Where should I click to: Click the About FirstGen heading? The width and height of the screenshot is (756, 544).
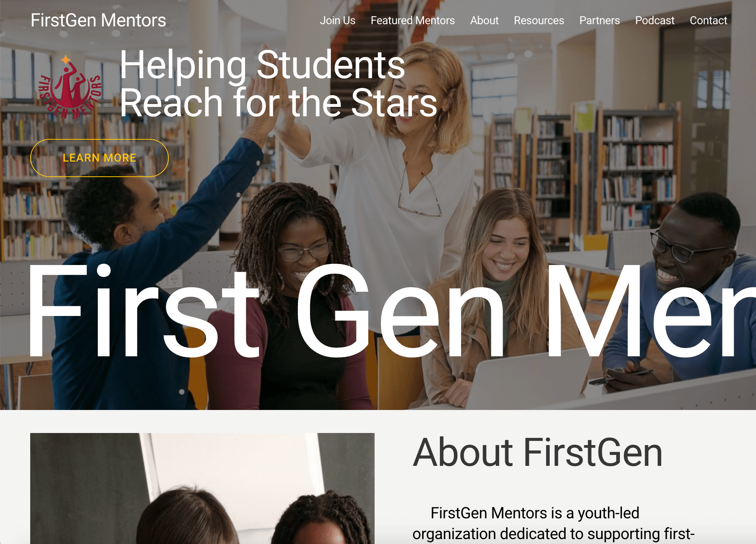(538, 452)
